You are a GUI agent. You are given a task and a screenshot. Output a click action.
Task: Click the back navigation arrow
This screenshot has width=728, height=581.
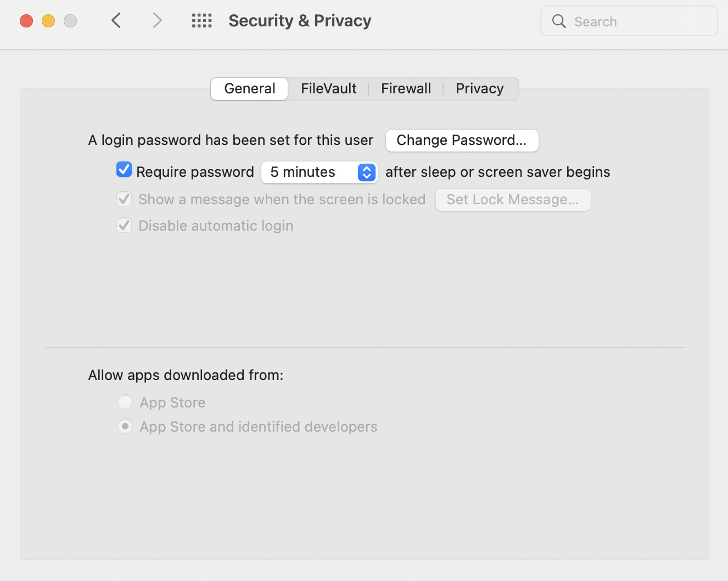[x=116, y=21]
